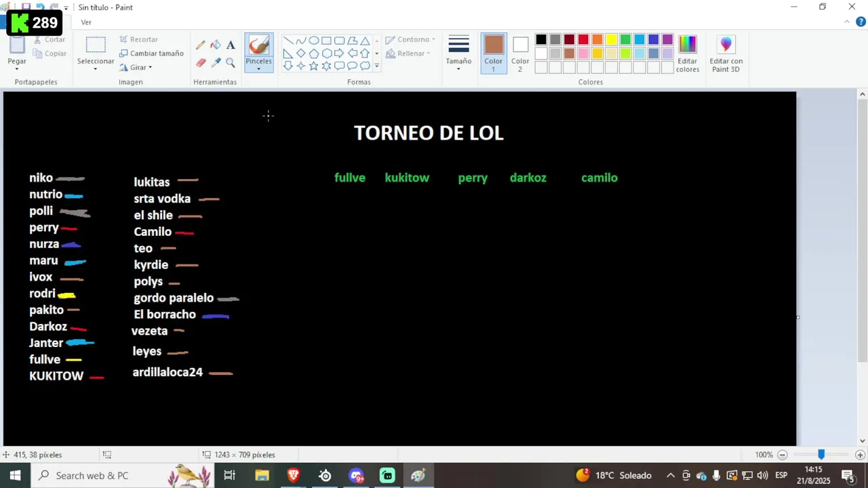This screenshot has height=488, width=868.
Task: Pick the yellow color swatch
Action: pyautogui.click(x=612, y=39)
